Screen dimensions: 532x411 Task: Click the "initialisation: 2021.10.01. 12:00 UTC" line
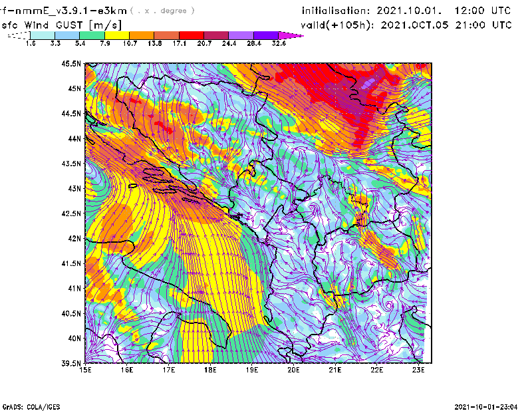(406, 11)
